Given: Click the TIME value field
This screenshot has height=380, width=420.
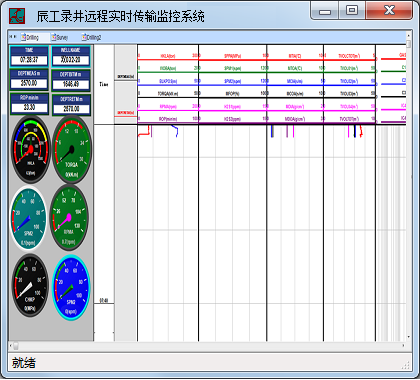Looking at the screenshot, I should [29, 60].
